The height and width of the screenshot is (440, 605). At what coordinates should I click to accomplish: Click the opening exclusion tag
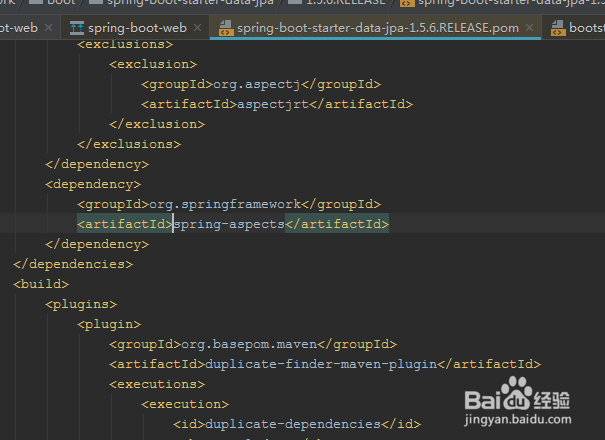tap(153, 64)
